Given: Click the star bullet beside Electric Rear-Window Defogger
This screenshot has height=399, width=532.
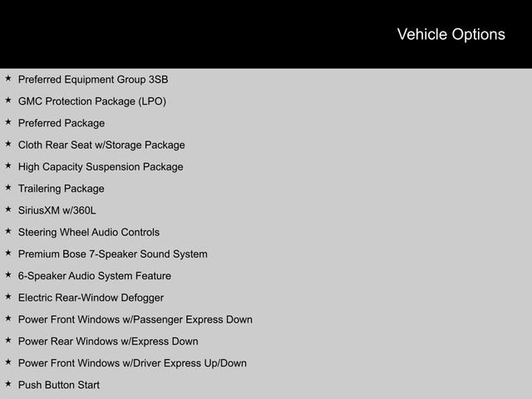Looking at the screenshot, I should 8,297.
